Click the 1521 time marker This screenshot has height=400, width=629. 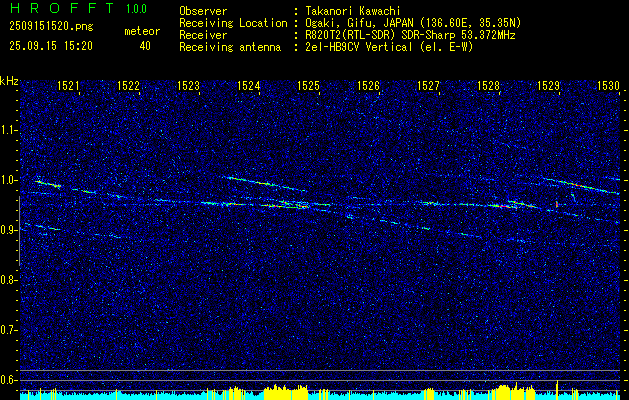point(69,86)
